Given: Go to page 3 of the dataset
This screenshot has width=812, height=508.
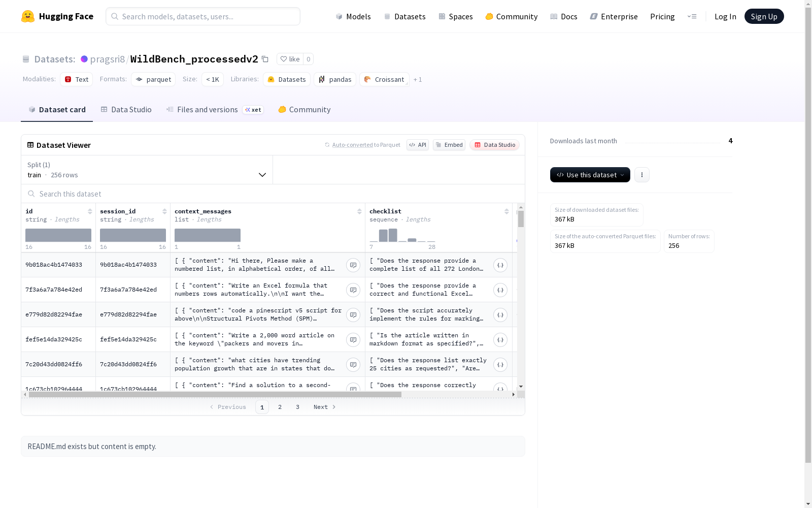Looking at the screenshot, I should (x=297, y=407).
